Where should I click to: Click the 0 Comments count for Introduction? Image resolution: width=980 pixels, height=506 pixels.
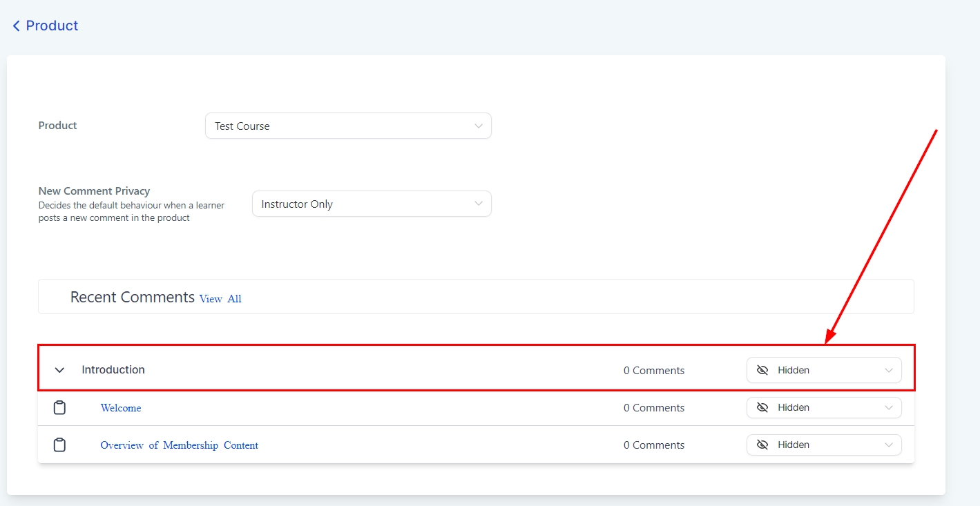[653, 371]
